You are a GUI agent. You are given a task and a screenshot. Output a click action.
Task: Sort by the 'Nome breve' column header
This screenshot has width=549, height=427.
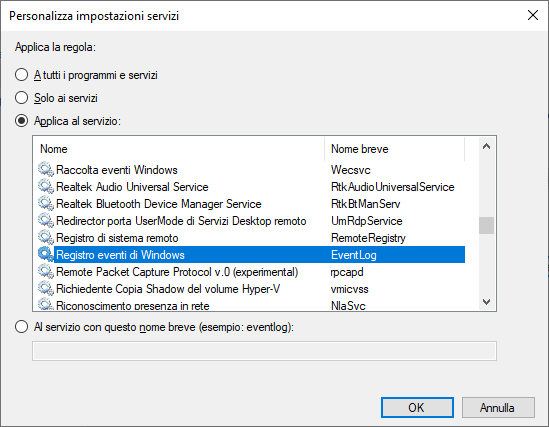click(x=395, y=149)
